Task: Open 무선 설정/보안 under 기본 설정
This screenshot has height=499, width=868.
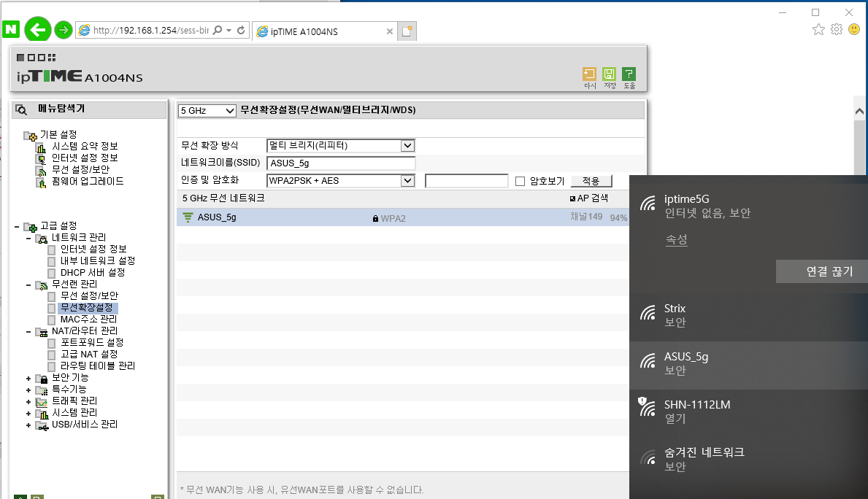Action: pyautogui.click(x=81, y=169)
